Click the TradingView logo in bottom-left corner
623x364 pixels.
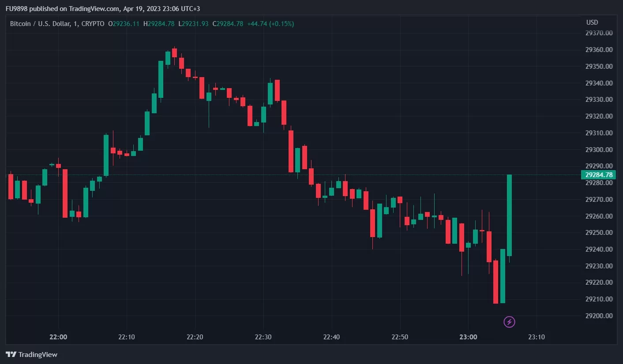tap(32, 354)
